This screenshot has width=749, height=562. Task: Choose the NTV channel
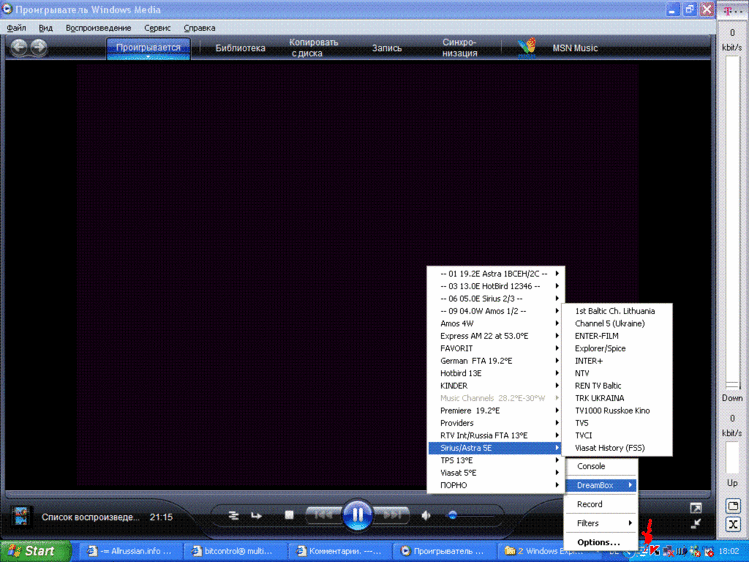(617, 373)
